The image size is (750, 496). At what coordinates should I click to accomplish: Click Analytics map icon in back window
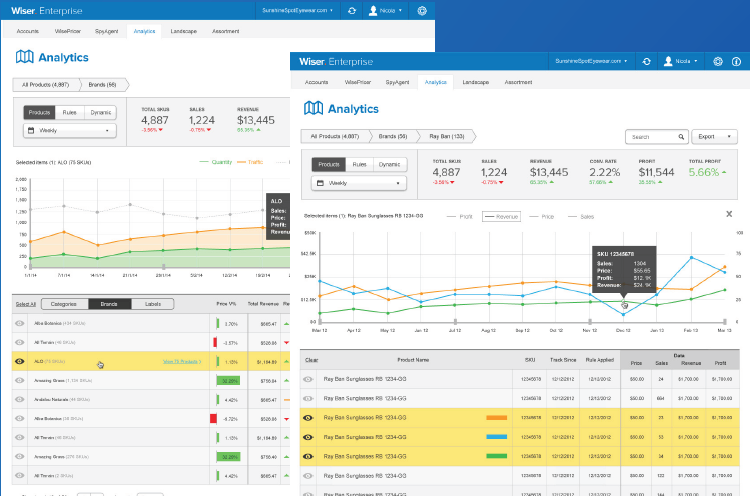pos(25,57)
